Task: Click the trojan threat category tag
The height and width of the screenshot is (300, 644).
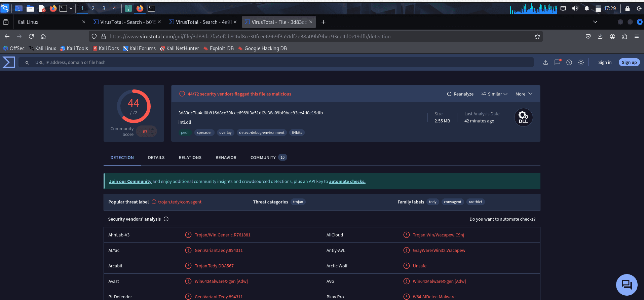Action: (298, 202)
